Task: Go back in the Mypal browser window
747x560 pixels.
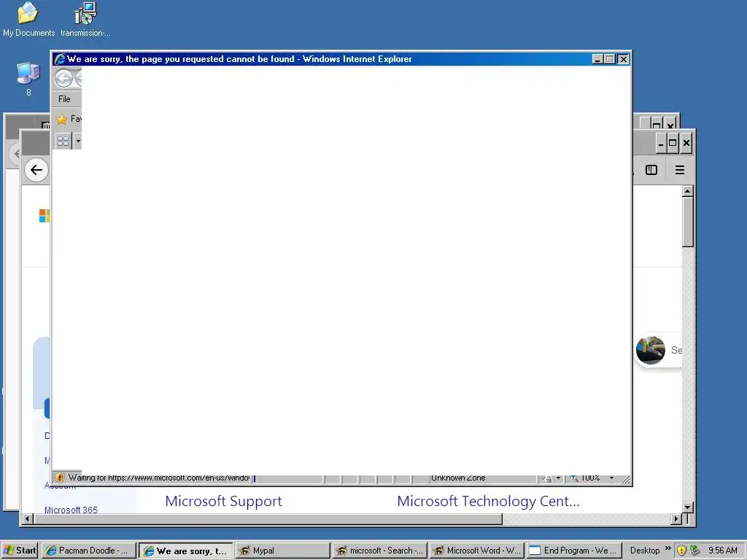Action: tap(36, 170)
